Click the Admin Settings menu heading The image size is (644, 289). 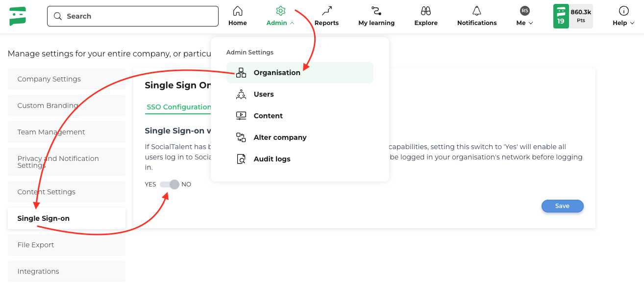pyautogui.click(x=250, y=52)
